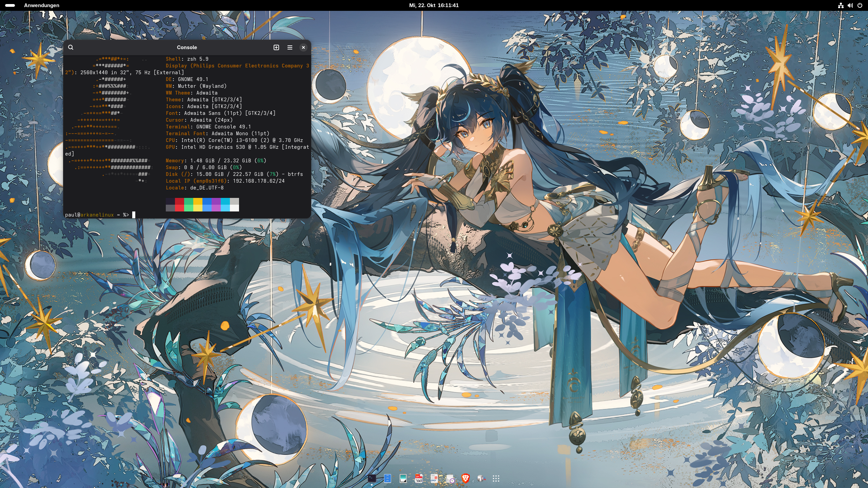Click the activities pill indicator
The height and width of the screenshot is (488, 868).
[10, 5]
